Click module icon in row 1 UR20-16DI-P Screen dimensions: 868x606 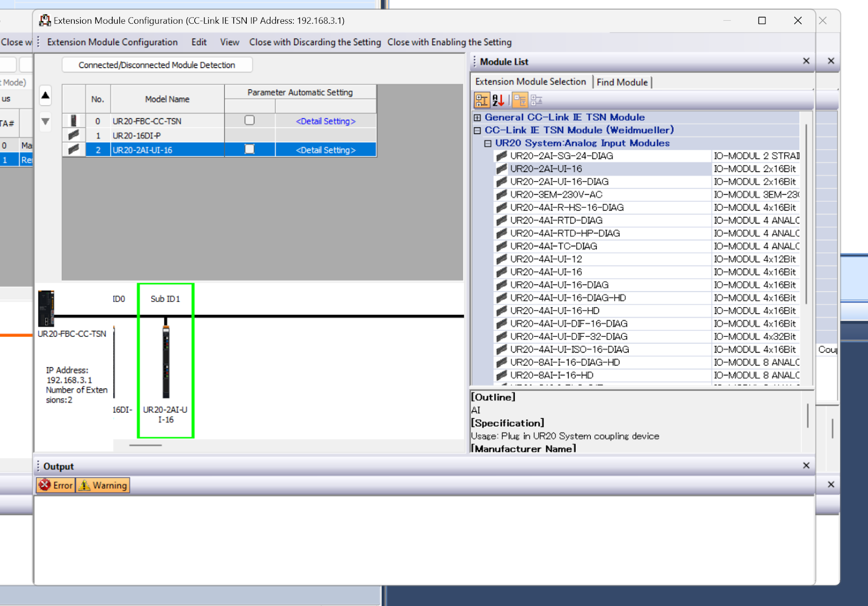[74, 135]
